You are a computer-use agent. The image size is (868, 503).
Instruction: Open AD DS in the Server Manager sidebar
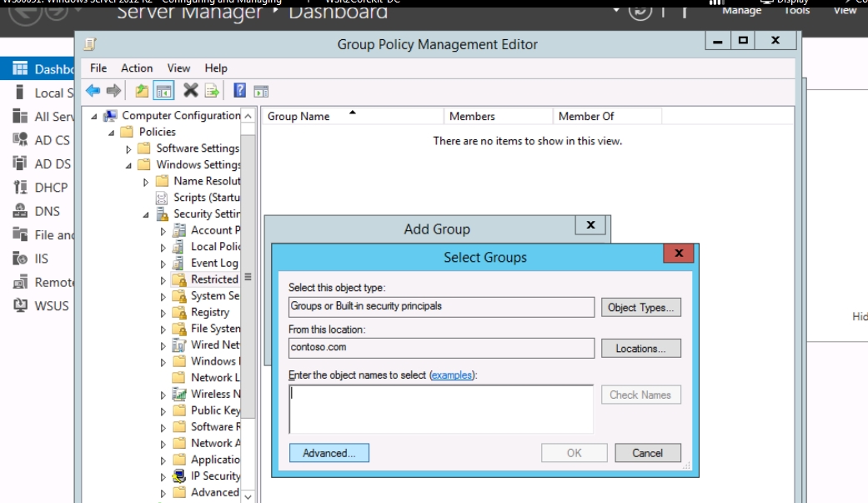point(43,164)
